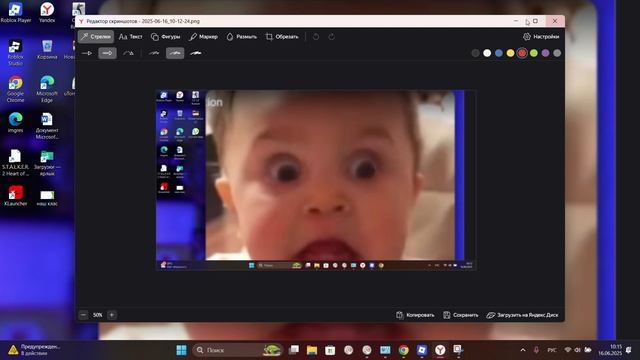Screen dimensions: 640x360
Task: Open the Wi-Fi network tray icon
Action: [x=568, y=350]
